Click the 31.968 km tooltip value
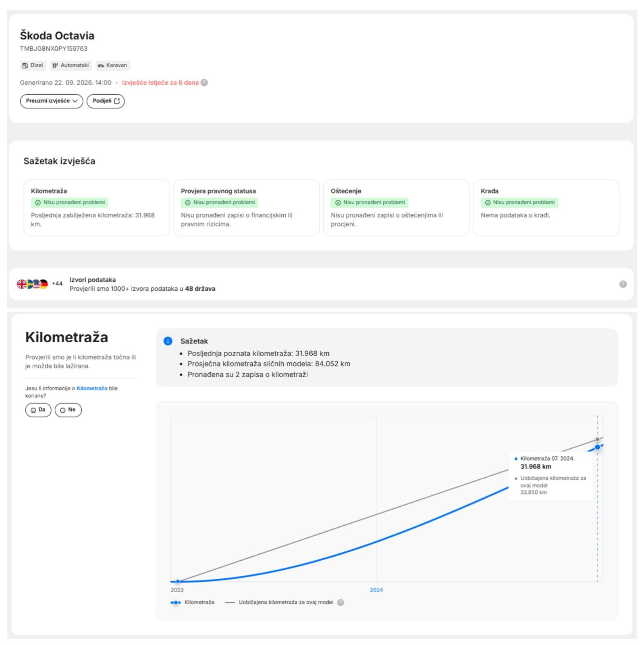Viewport: 644px width, 645px height. tap(536, 466)
